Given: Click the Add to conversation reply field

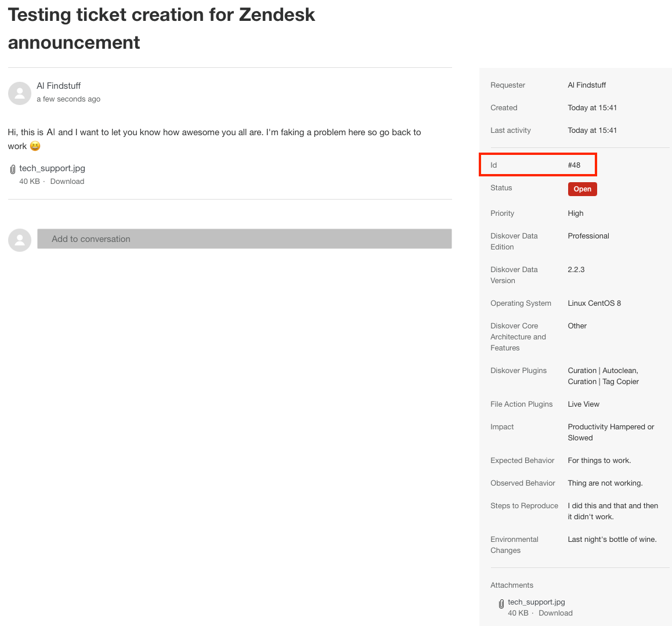Looking at the screenshot, I should click(244, 238).
